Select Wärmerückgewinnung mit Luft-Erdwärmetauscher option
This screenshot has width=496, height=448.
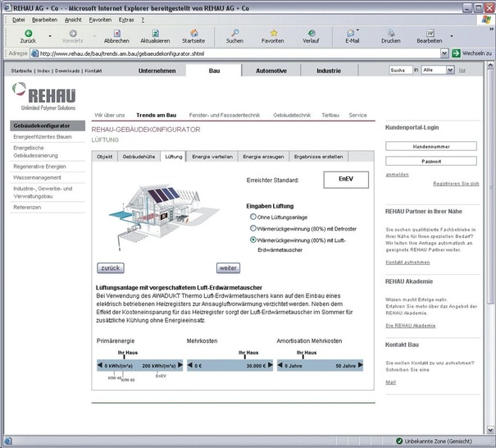pyautogui.click(x=253, y=240)
